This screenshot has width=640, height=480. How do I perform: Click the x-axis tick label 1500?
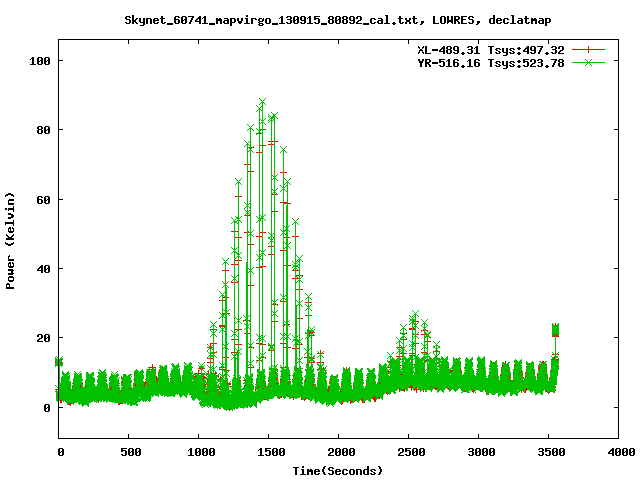point(271,452)
